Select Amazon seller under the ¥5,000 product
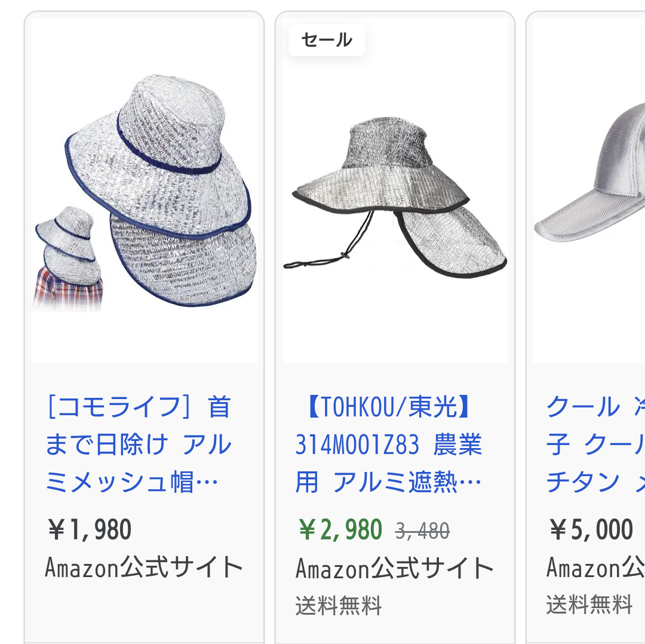The image size is (645, 644). click(x=595, y=568)
